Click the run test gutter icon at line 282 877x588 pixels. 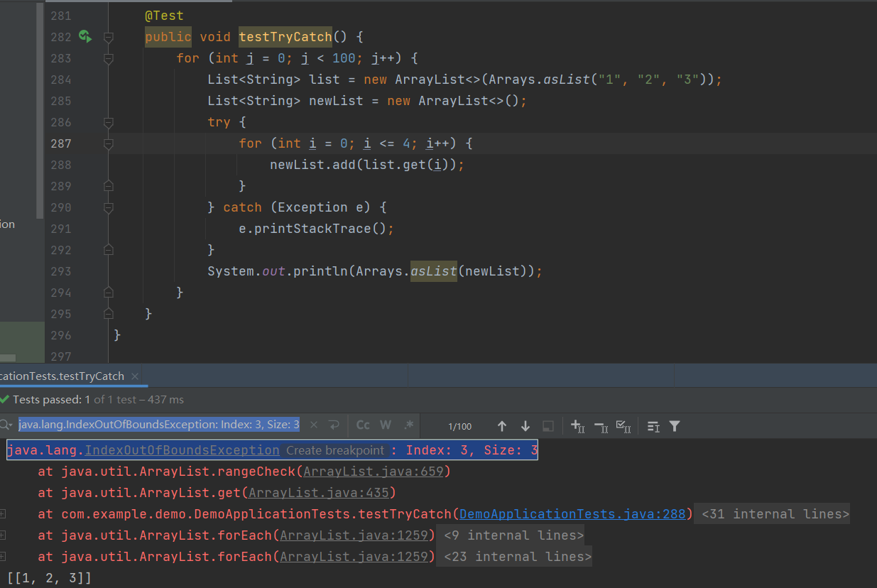coord(85,36)
